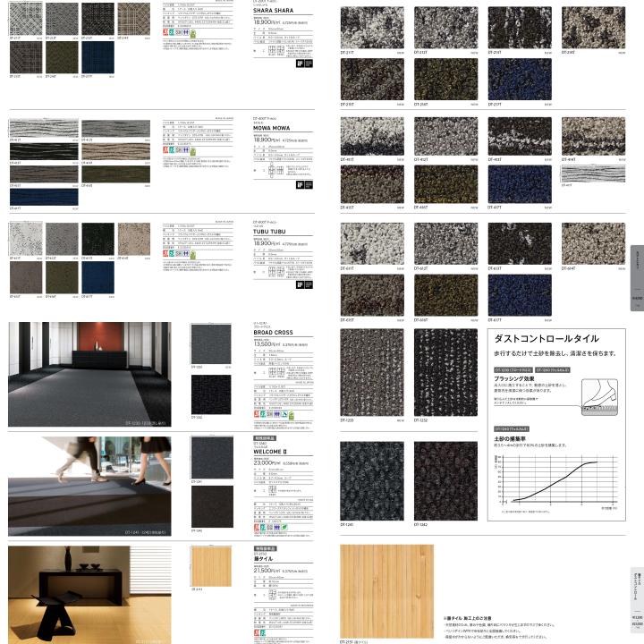
Task: Click the WELCOME II product title
Action: [270, 452]
